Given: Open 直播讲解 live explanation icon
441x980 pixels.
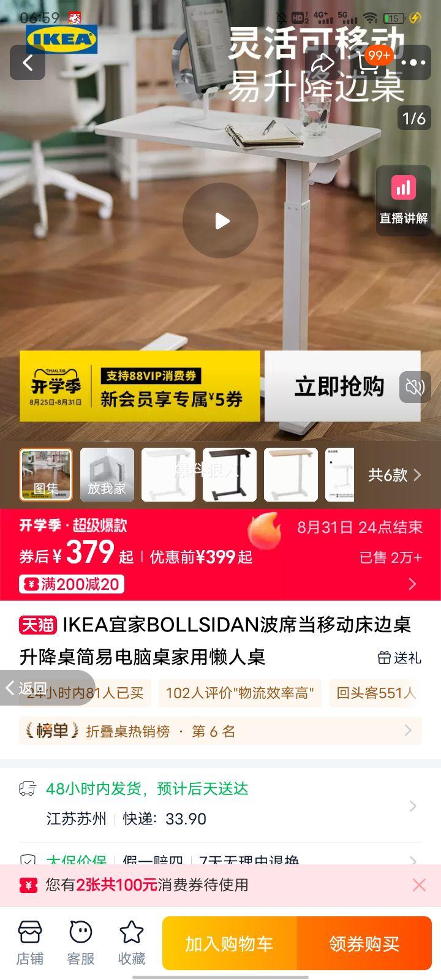Looking at the screenshot, I should pos(403,200).
